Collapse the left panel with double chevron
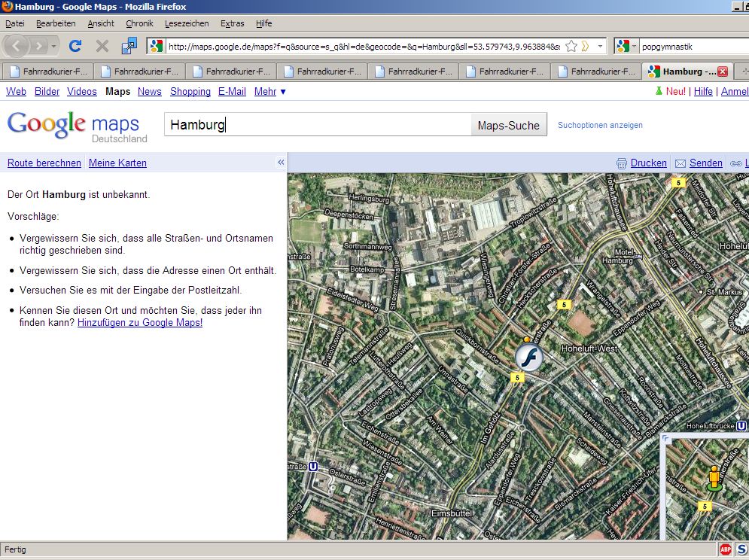 coord(281,163)
